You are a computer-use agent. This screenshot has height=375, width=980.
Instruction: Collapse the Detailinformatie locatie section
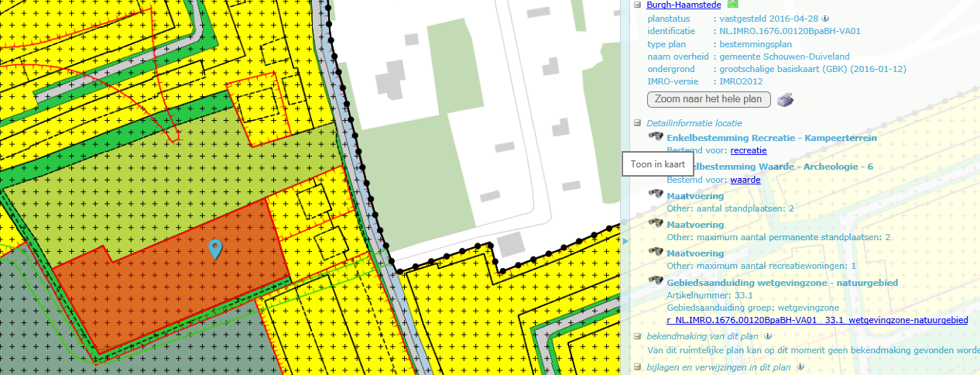tap(638, 122)
